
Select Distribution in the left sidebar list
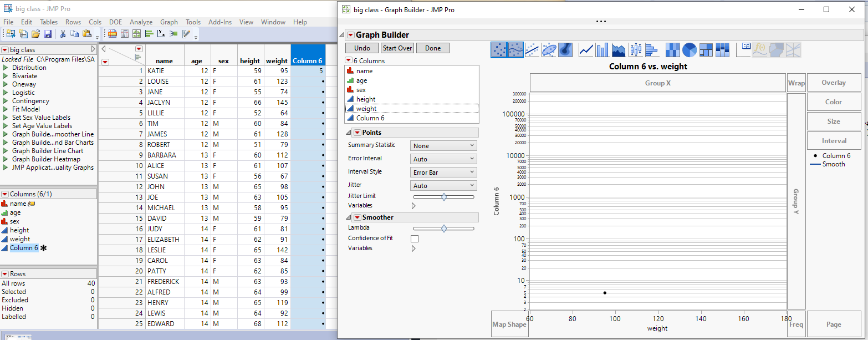(x=25, y=67)
